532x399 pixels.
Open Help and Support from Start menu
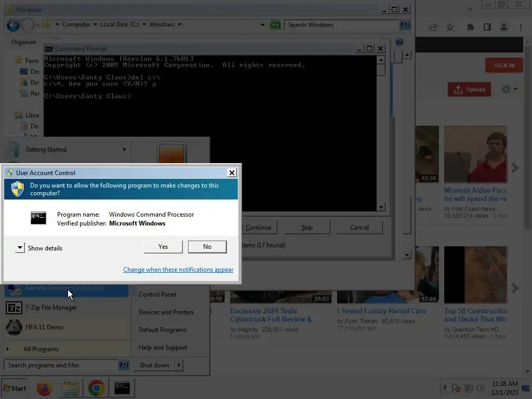[163, 348]
